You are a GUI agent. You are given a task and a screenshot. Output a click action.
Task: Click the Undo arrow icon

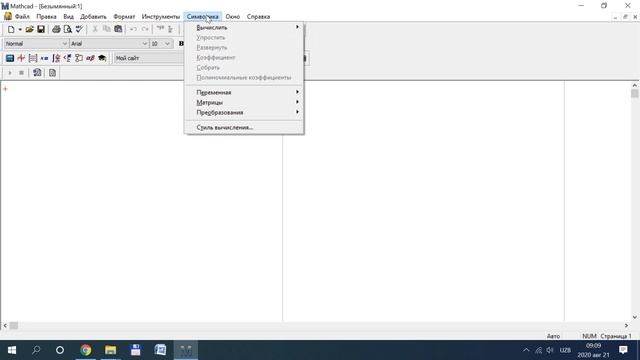tap(133, 29)
